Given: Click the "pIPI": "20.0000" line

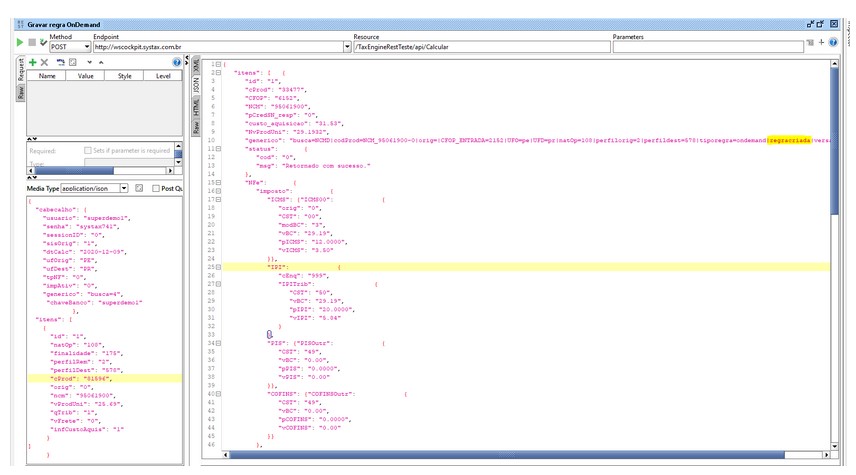Looking at the screenshot, I should [322, 309].
